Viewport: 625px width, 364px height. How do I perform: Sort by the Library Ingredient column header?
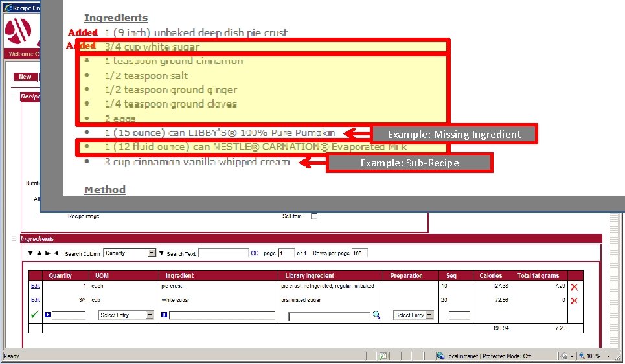[310, 275]
